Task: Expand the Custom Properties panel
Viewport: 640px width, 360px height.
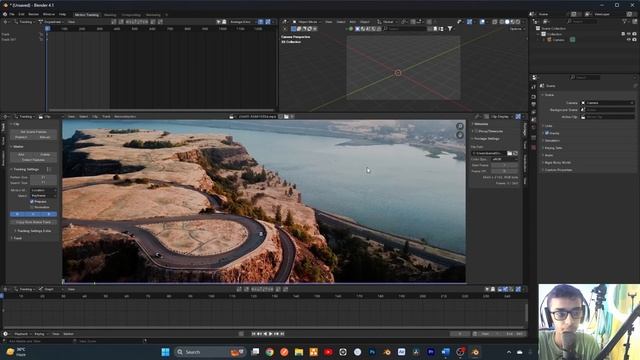Action: [557, 170]
